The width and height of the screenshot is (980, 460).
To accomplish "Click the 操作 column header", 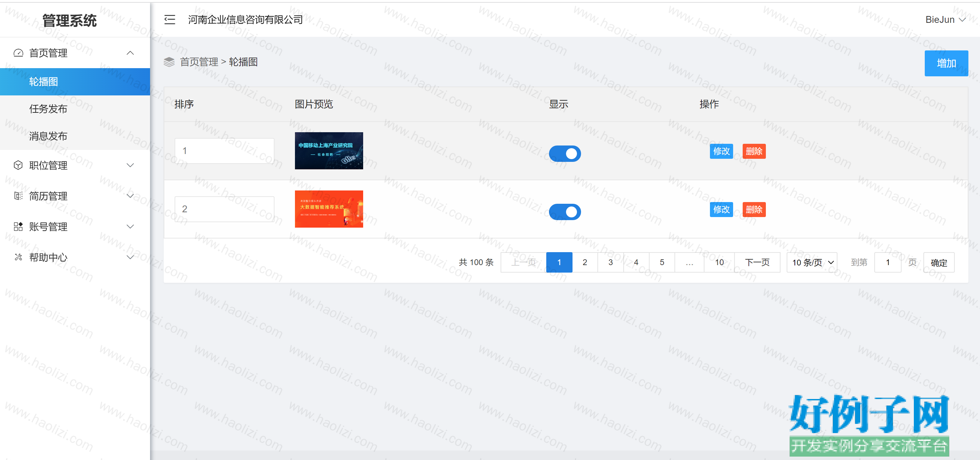I will (x=709, y=104).
